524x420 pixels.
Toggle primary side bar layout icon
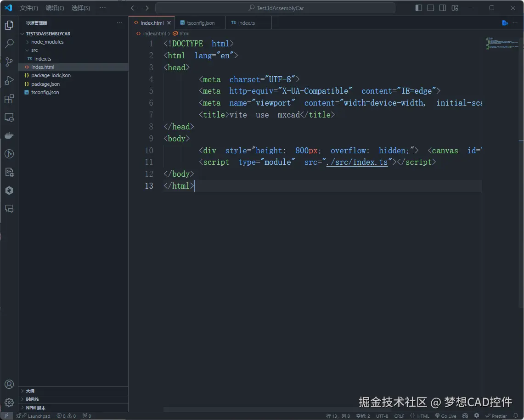418,8
